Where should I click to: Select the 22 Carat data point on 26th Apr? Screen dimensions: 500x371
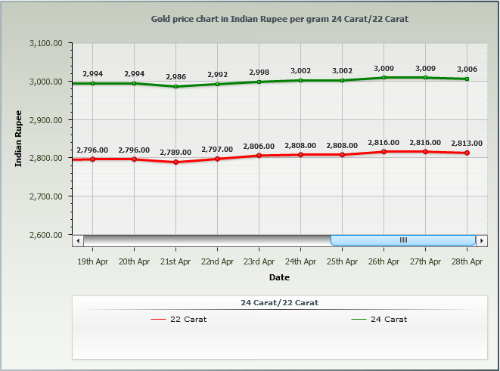tap(384, 152)
